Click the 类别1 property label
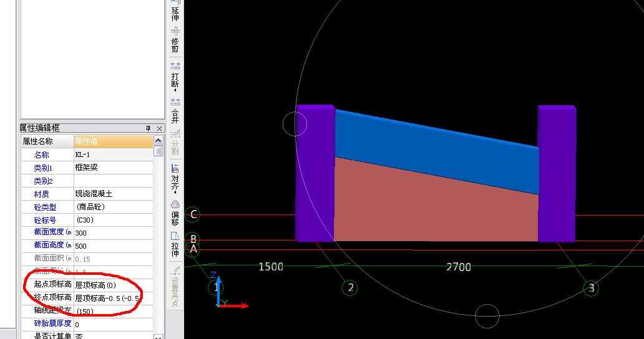The width and height of the screenshot is (644, 339). click(x=43, y=168)
